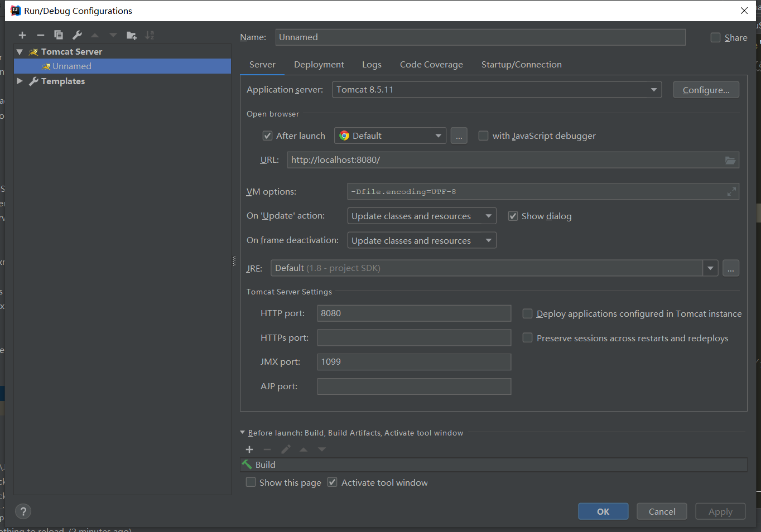
Task: Click the HTTPs port field
Action: click(414, 337)
